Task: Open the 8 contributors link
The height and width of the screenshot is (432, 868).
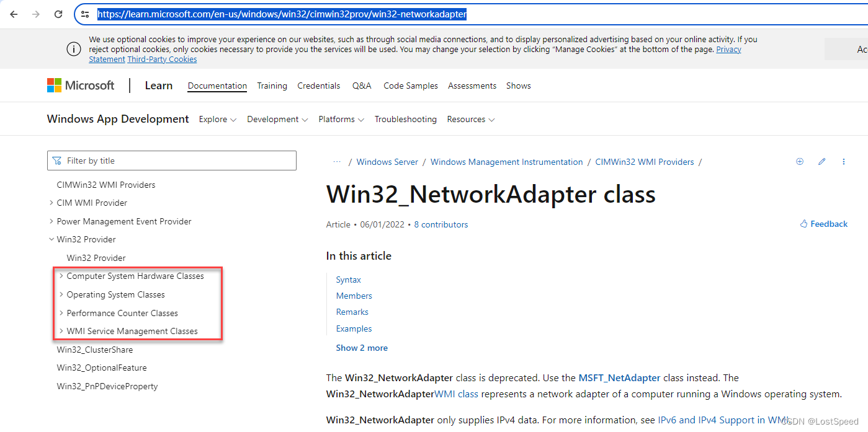Action: [441, 224]
